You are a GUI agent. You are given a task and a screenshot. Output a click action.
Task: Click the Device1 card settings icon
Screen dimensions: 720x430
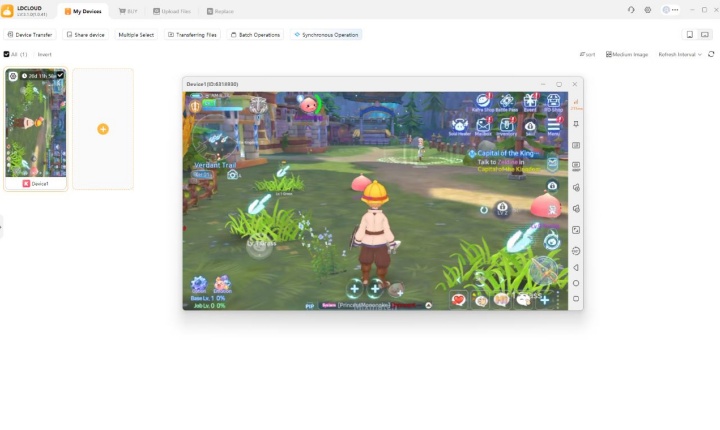click(13, 76)
